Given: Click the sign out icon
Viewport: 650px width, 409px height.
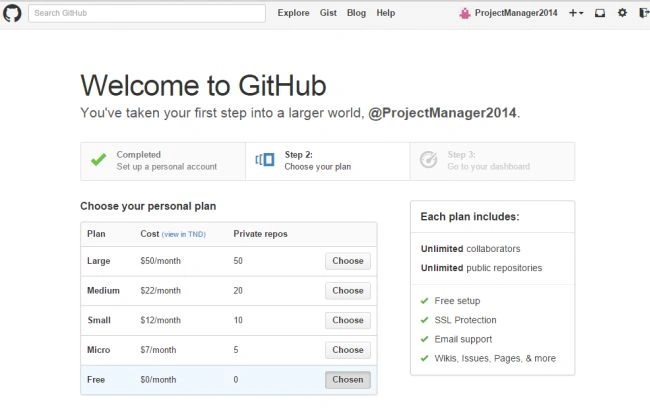Looking at the screenshot, I should click(644, 13).
